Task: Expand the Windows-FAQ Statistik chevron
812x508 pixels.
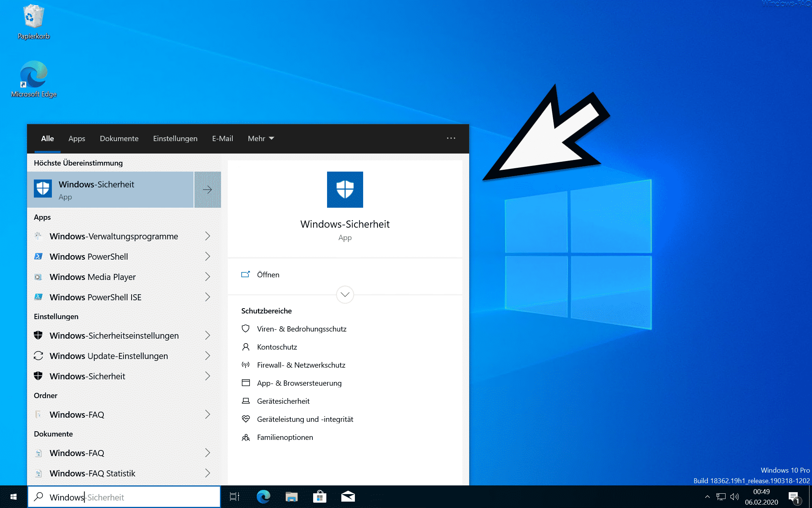Action: [x=208, y=473]
